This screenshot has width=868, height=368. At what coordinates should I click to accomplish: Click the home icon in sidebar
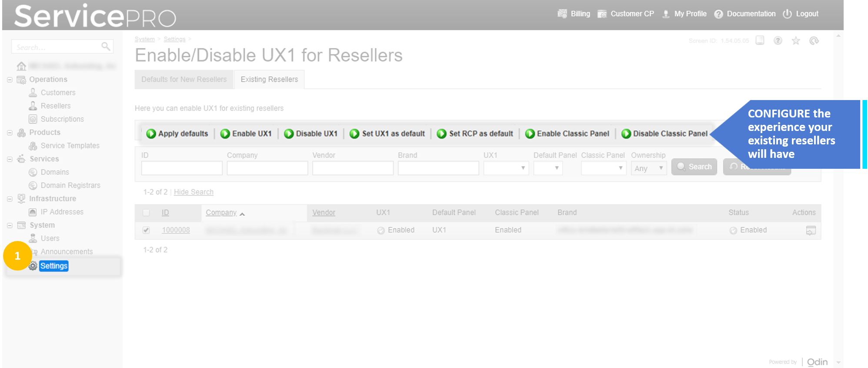tap(21, 66)
